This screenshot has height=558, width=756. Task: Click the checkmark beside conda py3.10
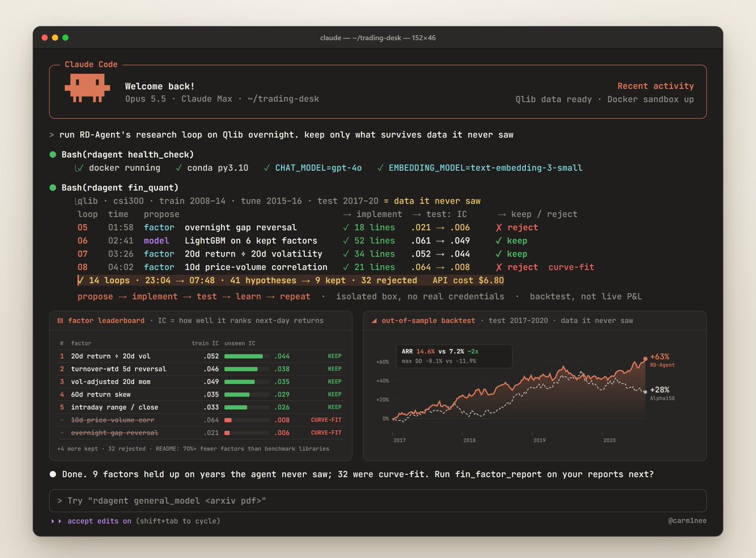point(180,168)
